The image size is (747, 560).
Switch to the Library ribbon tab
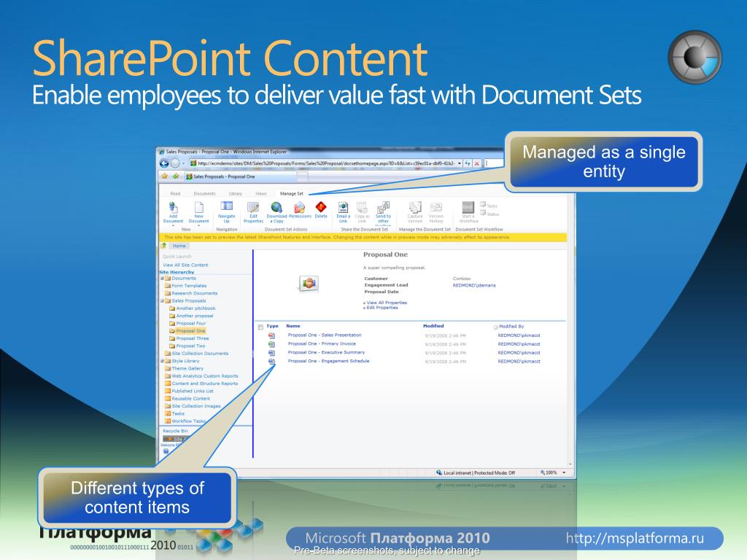pos(236,194)
